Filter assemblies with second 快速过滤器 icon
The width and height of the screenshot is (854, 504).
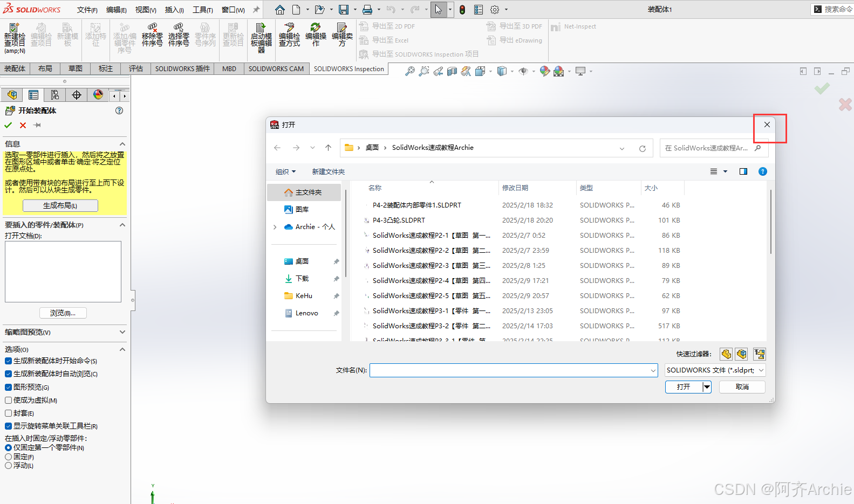coord(742,354)
